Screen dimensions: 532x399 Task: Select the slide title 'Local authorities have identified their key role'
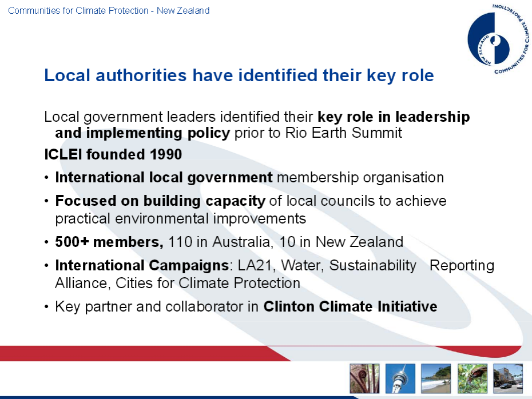coord(239,75)
